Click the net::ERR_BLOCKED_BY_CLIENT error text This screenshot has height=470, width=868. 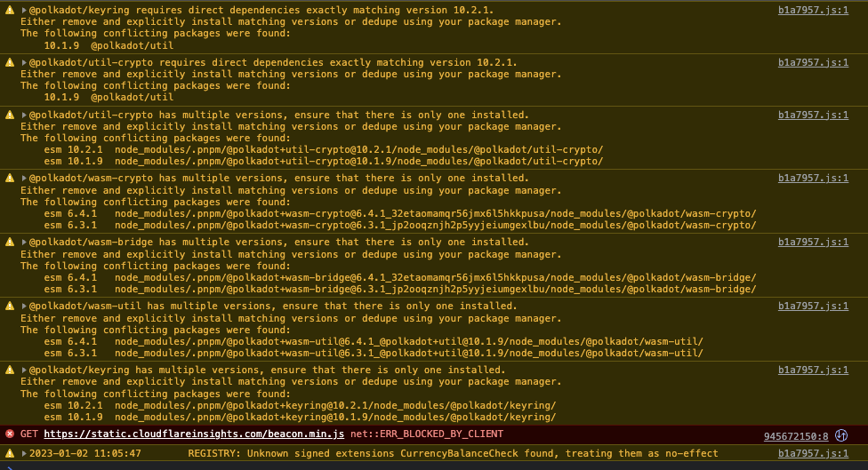(x=427, y=434)
